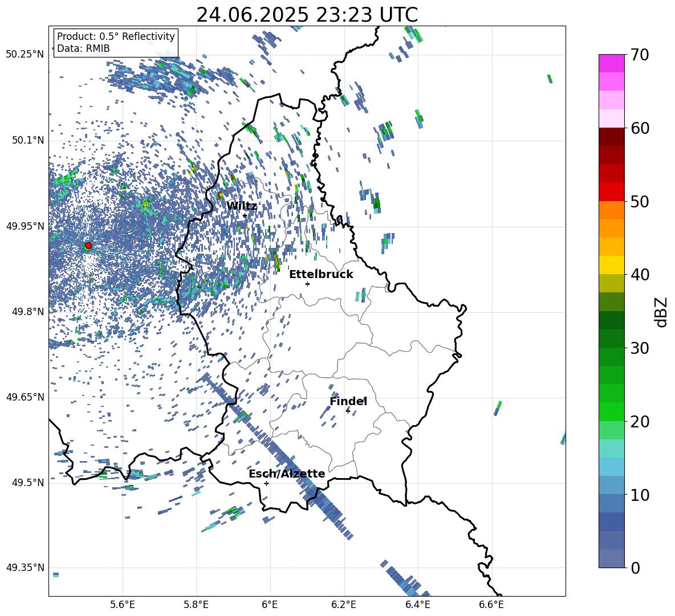The image size is (675, 616).
Task: Click the 50.25°N latitude label
Action: (25, 55)
